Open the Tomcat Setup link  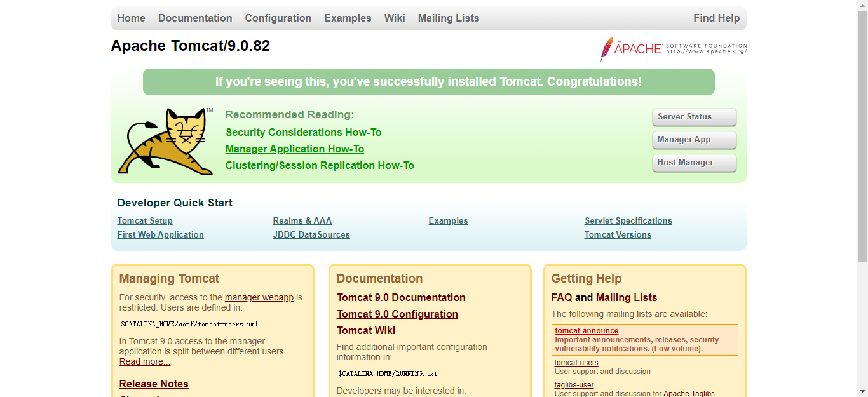coord(145,221)
